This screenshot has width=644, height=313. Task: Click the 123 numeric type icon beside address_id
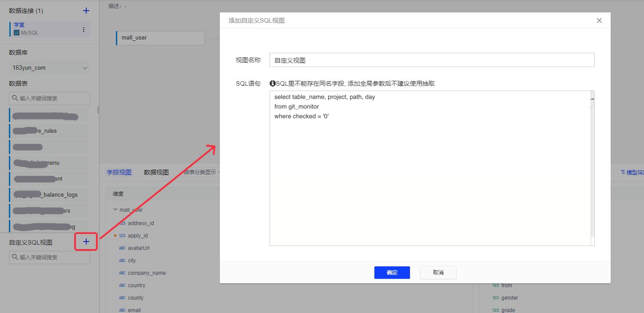pyautogui.click(x=122, y=223)
